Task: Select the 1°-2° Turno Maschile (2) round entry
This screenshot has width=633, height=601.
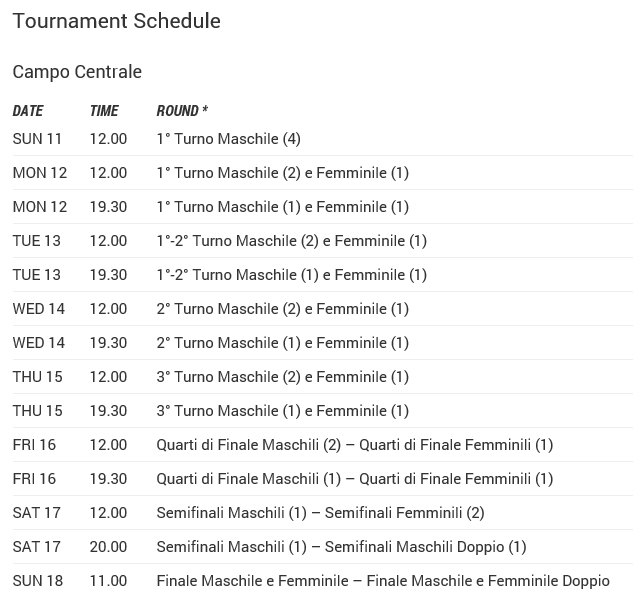Action: [291, 241]
